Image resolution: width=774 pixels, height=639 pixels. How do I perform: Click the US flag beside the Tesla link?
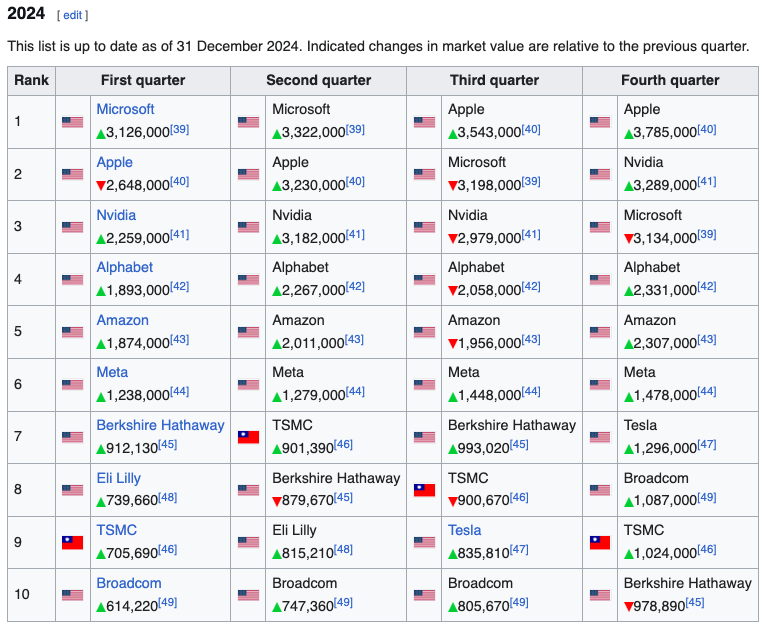pos(424,542)
